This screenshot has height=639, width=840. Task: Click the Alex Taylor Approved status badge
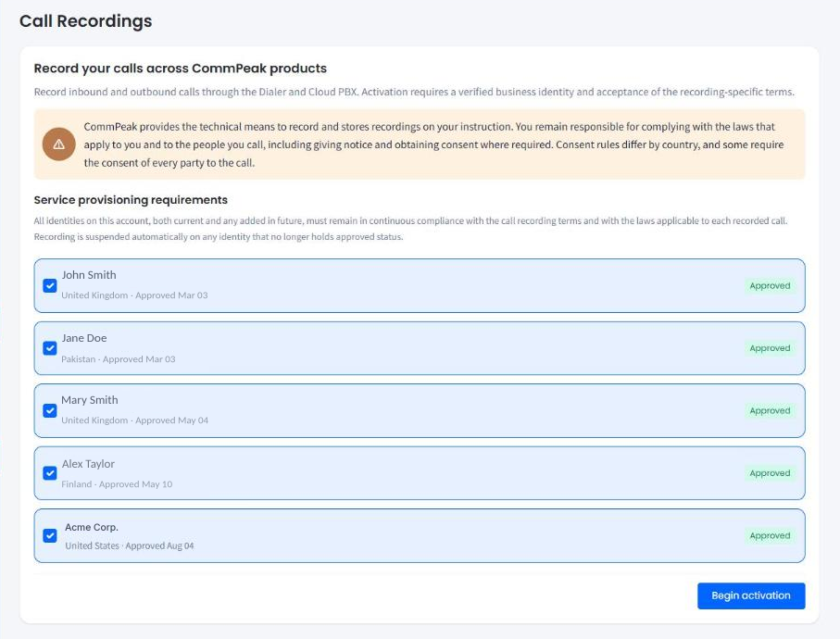coord(770,473)
